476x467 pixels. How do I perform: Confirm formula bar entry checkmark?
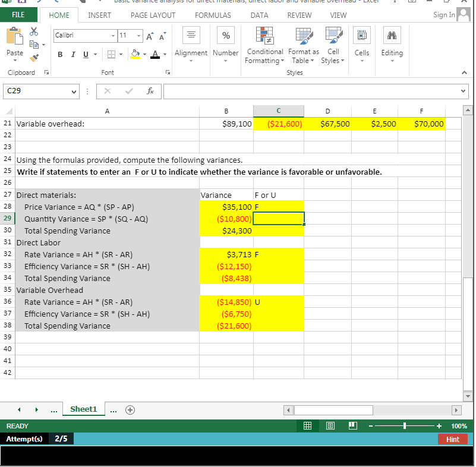pos(129,91)
